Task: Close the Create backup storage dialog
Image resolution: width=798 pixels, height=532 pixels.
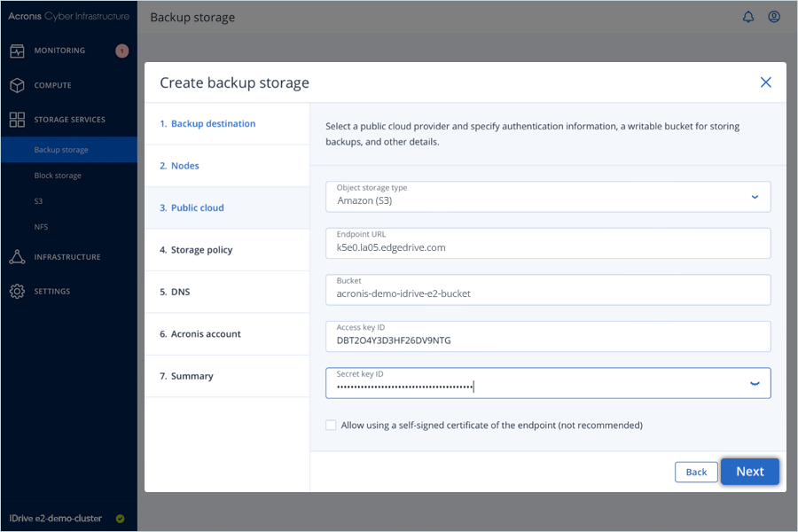Action: (766, 82)
